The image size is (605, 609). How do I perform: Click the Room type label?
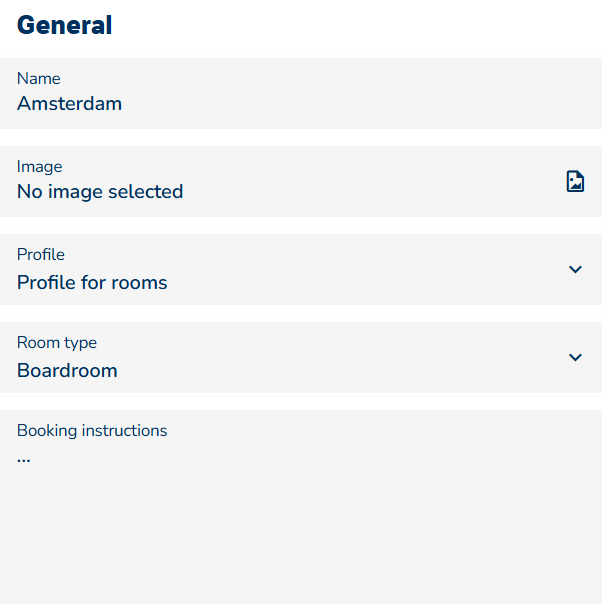click(x=57, y=342)
